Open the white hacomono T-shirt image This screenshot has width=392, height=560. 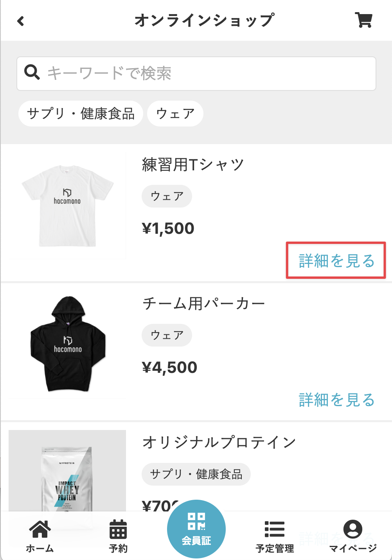tap(67, 206)
